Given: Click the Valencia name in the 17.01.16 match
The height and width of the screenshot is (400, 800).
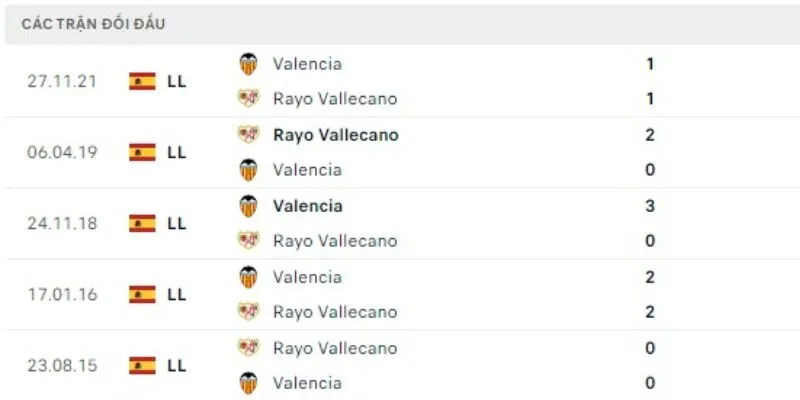Looking at the screenshot, I should pyautogui.click(x=307, y=277).
